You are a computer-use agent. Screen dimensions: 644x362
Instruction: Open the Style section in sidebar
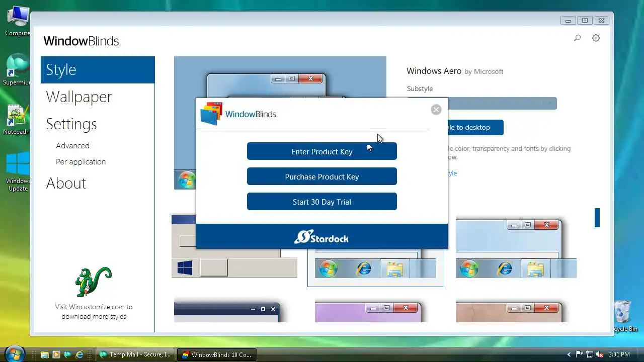98,70
